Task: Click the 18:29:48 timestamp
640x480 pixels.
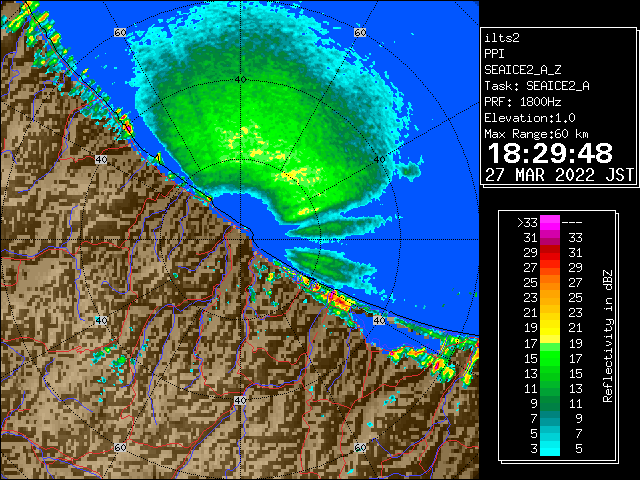Action: click(x=550, y=153)
